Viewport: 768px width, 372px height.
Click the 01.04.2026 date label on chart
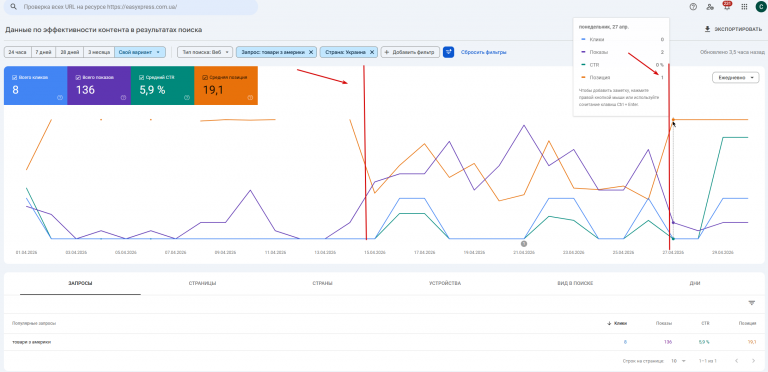click(x=26, y=253)
